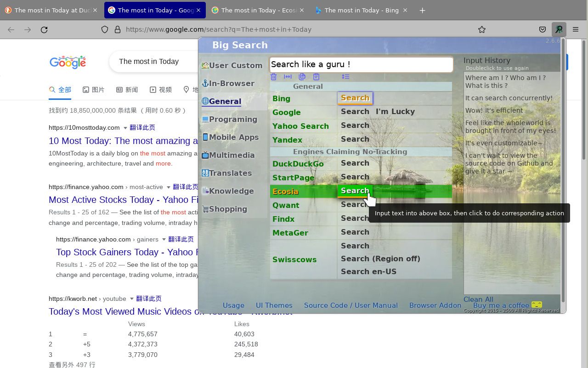
Task: Bookmark this page with the star icon
Action: coord(482,29)
